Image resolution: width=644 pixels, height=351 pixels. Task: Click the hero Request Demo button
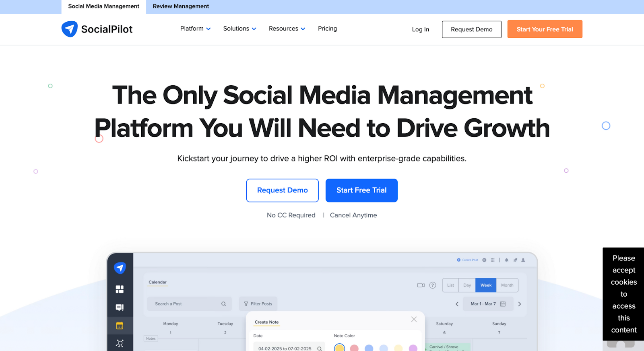point(282,190)
